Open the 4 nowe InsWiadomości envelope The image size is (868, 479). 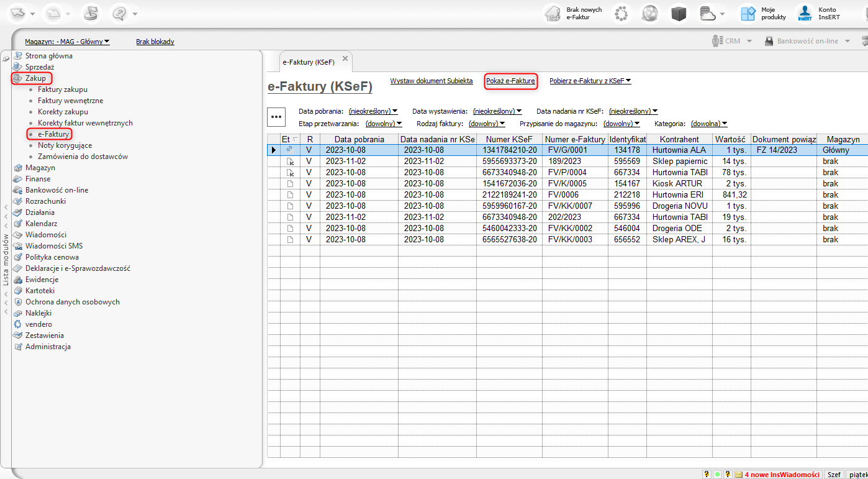tap(739, 475)
